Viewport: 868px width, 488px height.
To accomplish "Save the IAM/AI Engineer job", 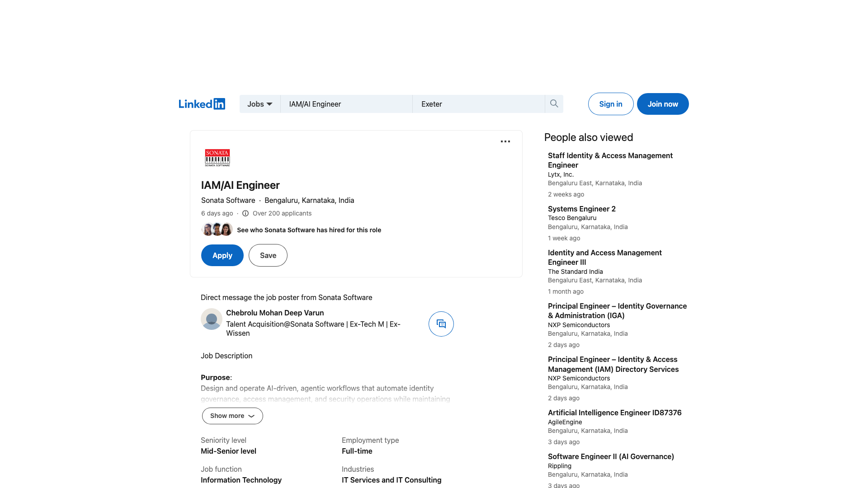I will point(268,255).
